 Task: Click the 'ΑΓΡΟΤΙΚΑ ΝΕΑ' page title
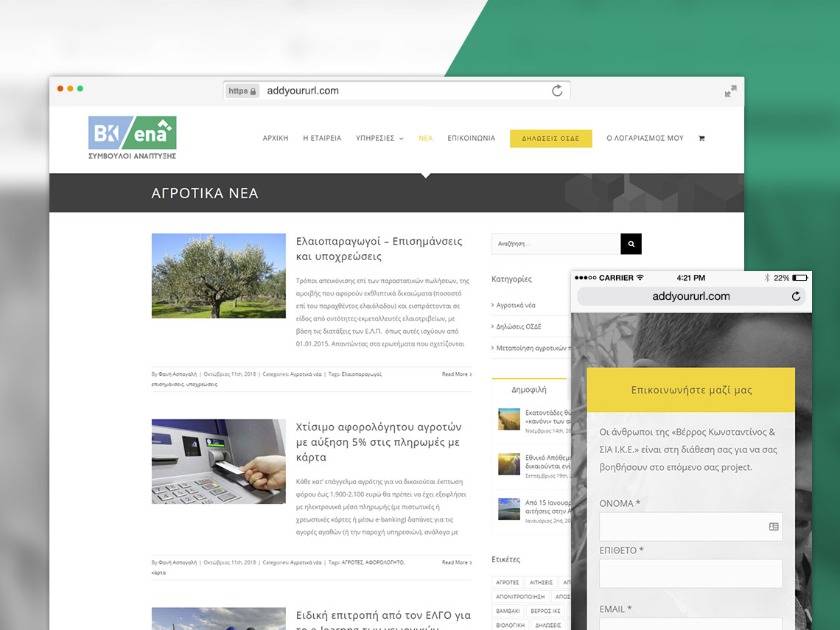pyautogui.click(x=205, y=193)
